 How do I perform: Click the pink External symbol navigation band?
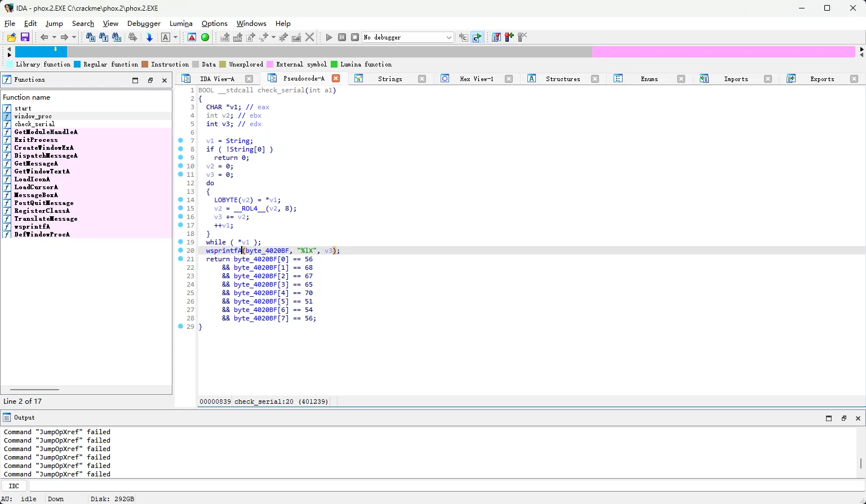723,52
